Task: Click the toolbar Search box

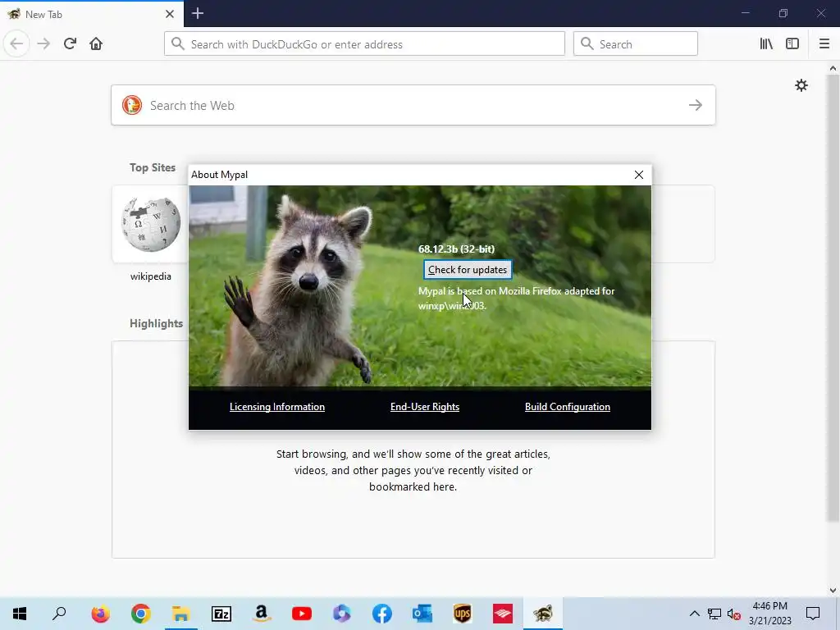Action: tap(636, 44)
